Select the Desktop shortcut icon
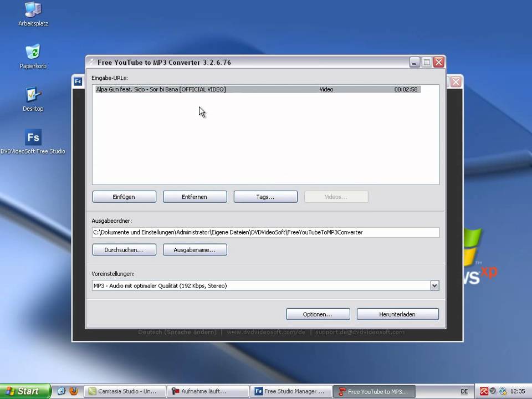This screenshot has width=532, height=399. [33, 99]
